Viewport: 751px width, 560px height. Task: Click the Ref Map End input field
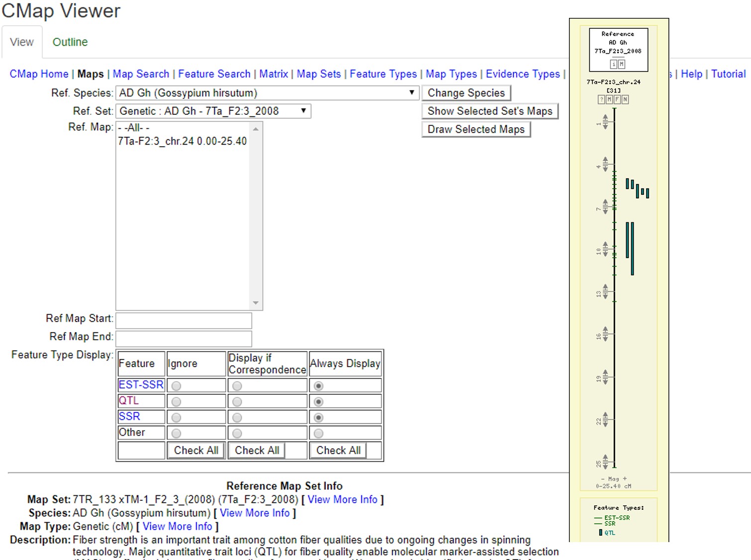tap(184, 339)
